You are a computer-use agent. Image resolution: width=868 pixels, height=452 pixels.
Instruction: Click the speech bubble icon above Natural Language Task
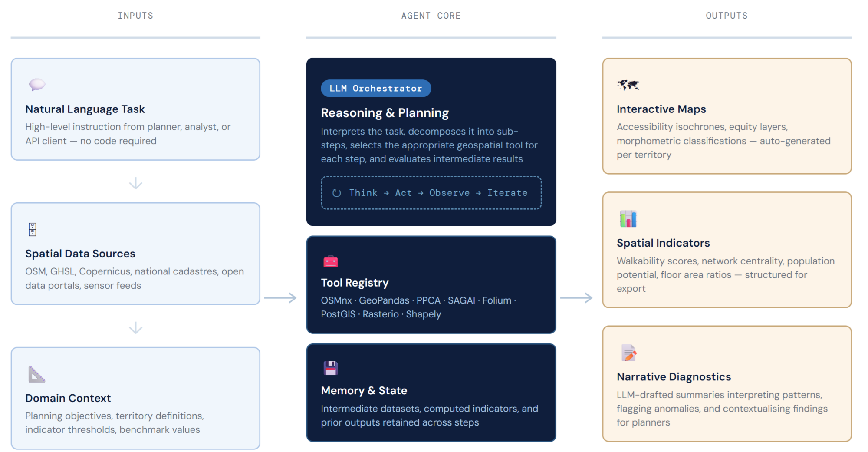coord(37,84)
